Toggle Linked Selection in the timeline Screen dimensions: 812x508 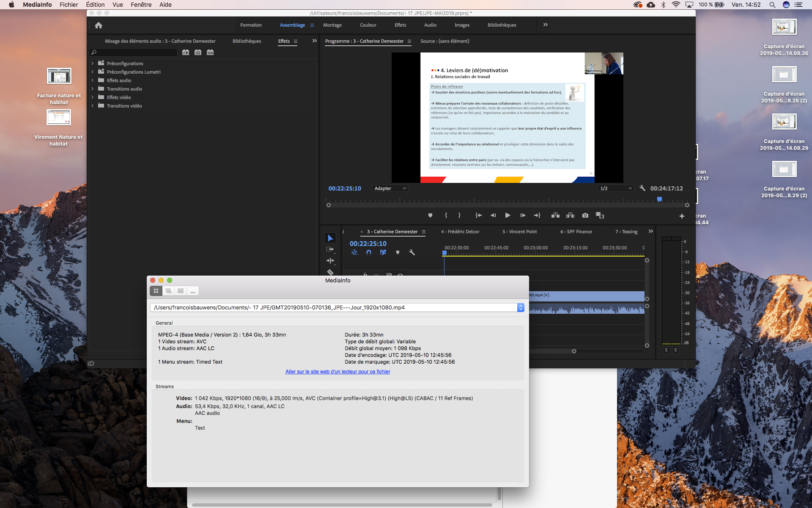(x=383, y=252)
